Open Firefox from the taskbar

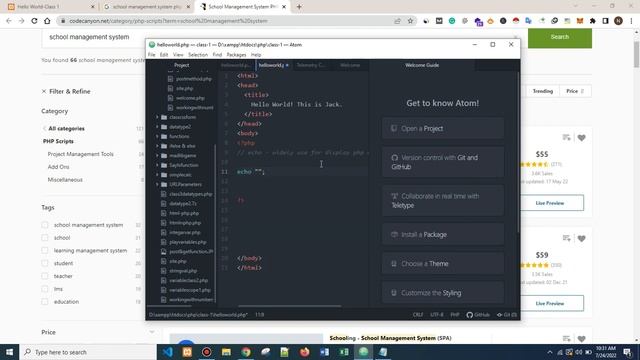tap(305, 352)
